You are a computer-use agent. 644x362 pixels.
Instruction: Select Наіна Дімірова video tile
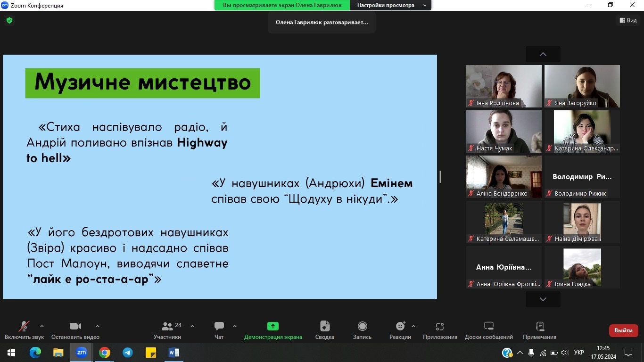coord(582,222)
